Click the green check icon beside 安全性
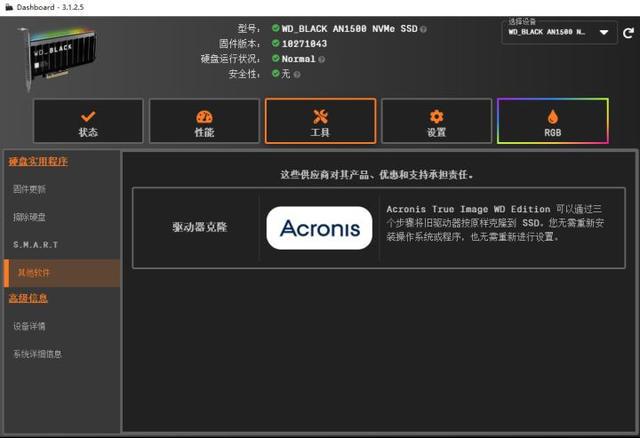Image resolution: width=640 pixels, height=438 pixels. point(276,73)
